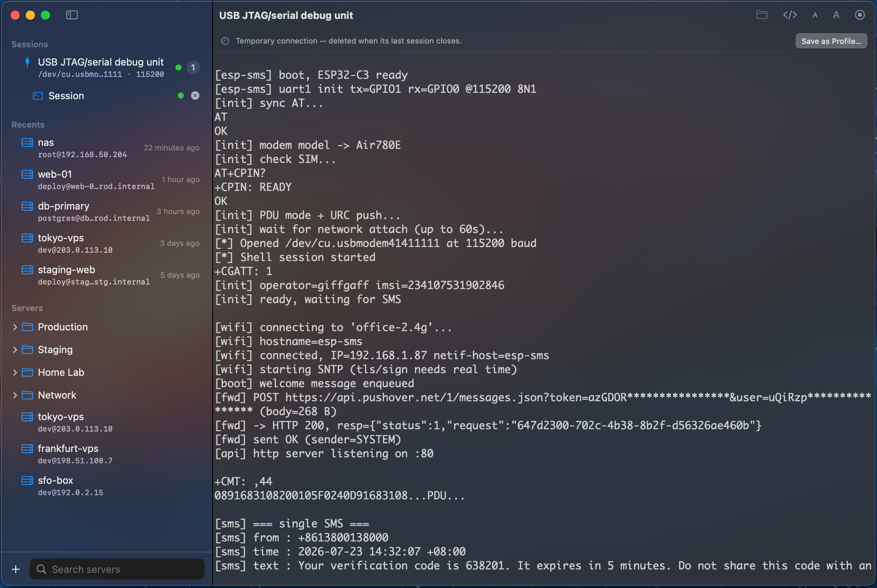Click the Production folder icon

click(x=27, y=327)
